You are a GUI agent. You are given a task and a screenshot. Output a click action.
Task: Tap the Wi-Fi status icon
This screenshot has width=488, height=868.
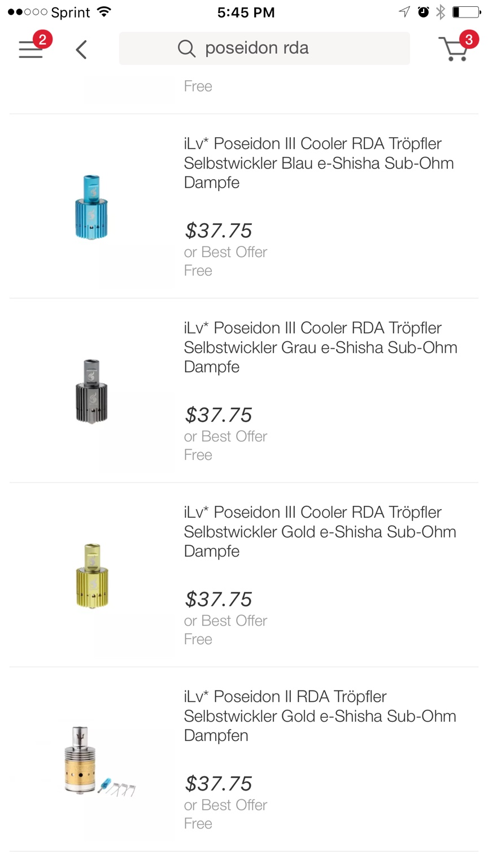pyautogui.click(x=104, y=12)
